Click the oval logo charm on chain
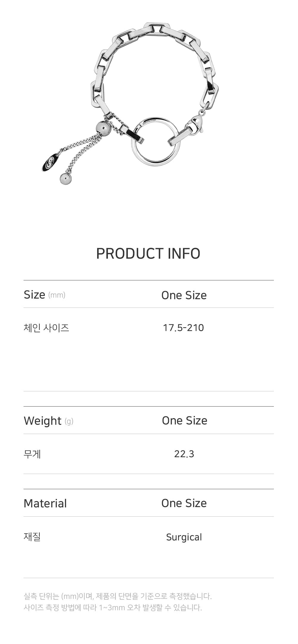 tap(49, 162)
